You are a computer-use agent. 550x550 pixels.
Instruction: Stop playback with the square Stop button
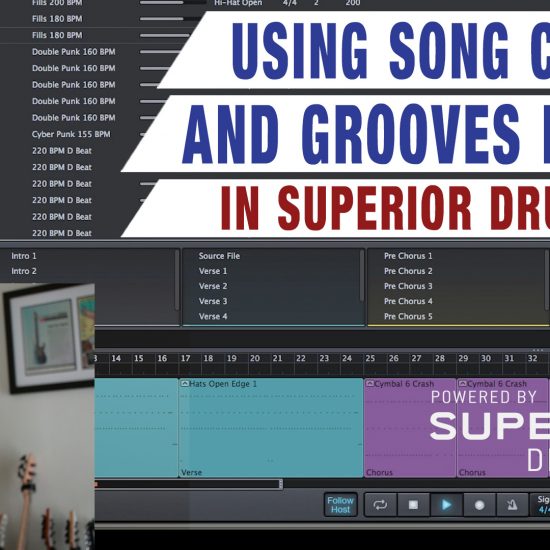pos(413,505)
